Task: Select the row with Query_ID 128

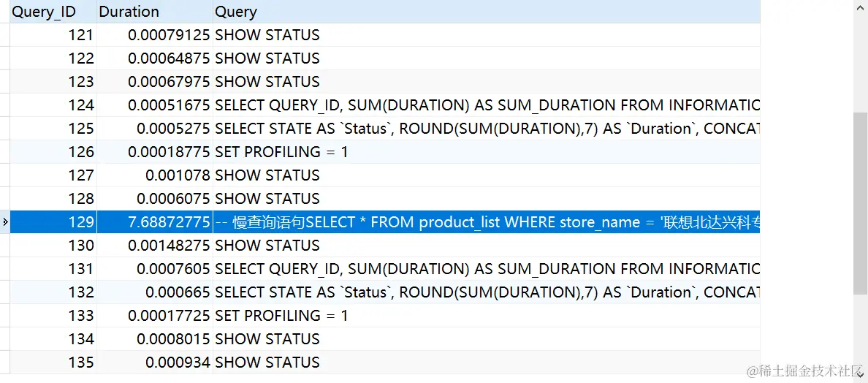Action: (385, 199)
